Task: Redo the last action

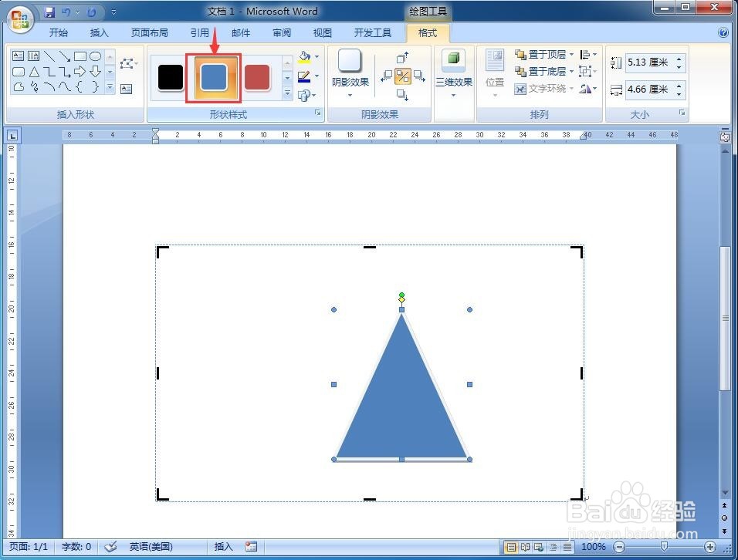Action: [91, 12]
